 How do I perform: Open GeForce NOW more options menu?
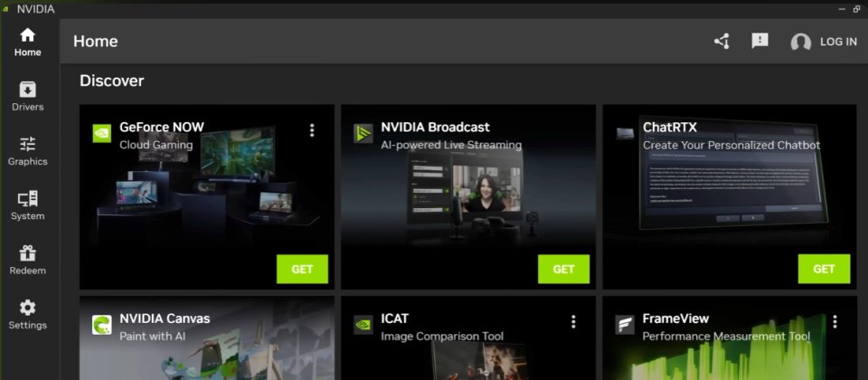(x=312, y=130)
